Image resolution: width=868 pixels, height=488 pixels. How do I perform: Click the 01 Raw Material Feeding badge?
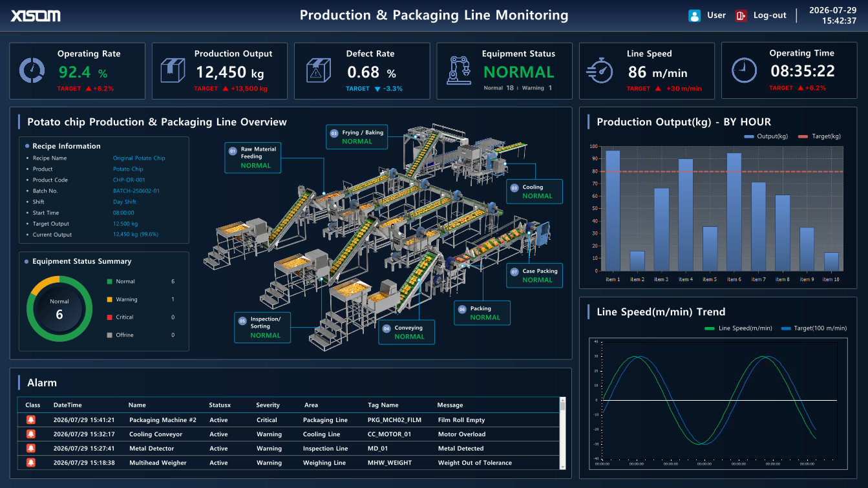[233, 151]
